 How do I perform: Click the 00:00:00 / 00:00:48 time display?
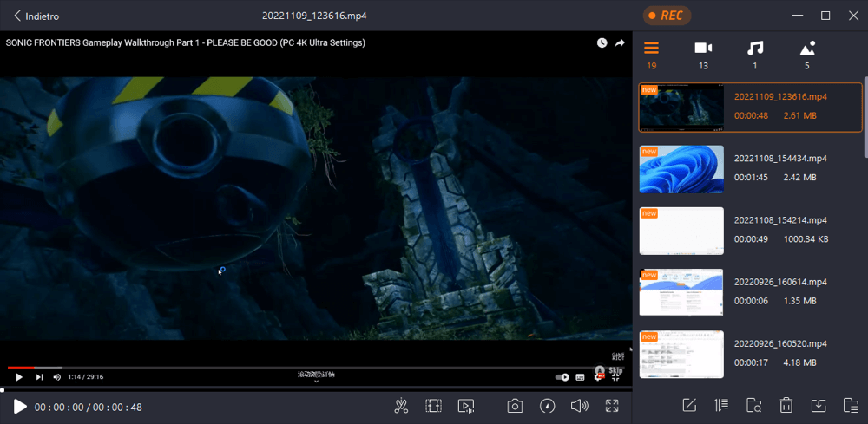88,408
